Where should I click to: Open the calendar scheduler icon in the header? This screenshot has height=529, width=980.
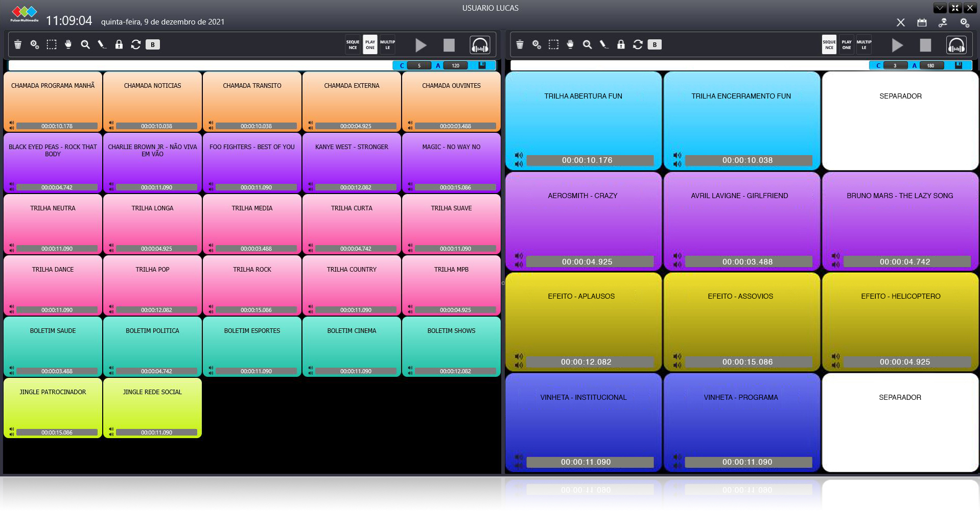[922, 22]
